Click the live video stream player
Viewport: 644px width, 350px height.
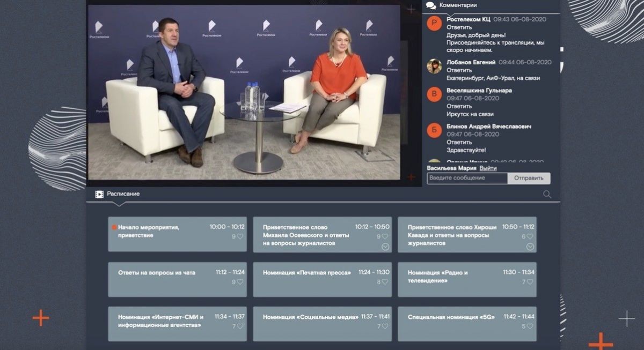(x=244, y=92)
